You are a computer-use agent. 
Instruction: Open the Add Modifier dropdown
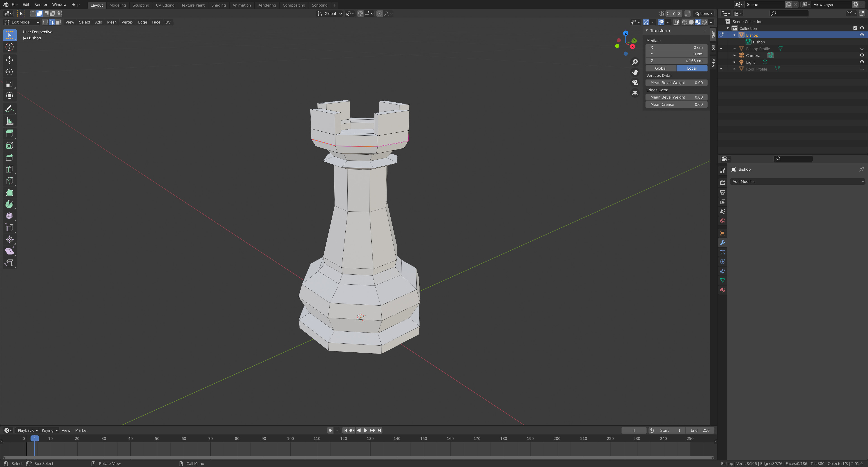[x=797, y=182]
